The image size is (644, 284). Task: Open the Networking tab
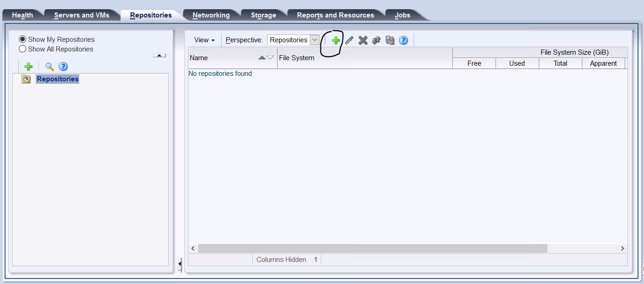(211, 15)
